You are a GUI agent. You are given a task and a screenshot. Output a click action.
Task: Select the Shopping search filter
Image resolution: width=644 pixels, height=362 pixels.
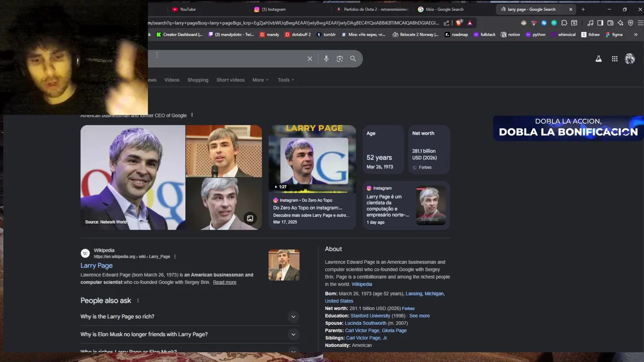point(198,80)
